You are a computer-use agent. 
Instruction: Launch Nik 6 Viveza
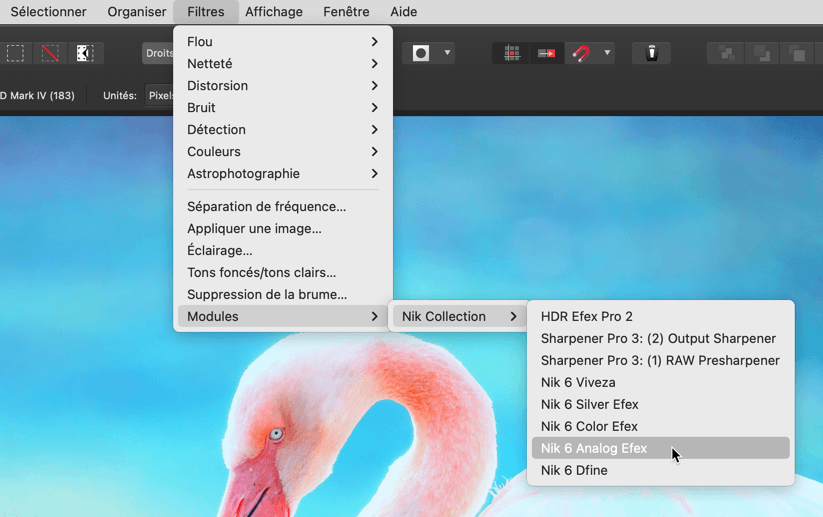point(661,383)
